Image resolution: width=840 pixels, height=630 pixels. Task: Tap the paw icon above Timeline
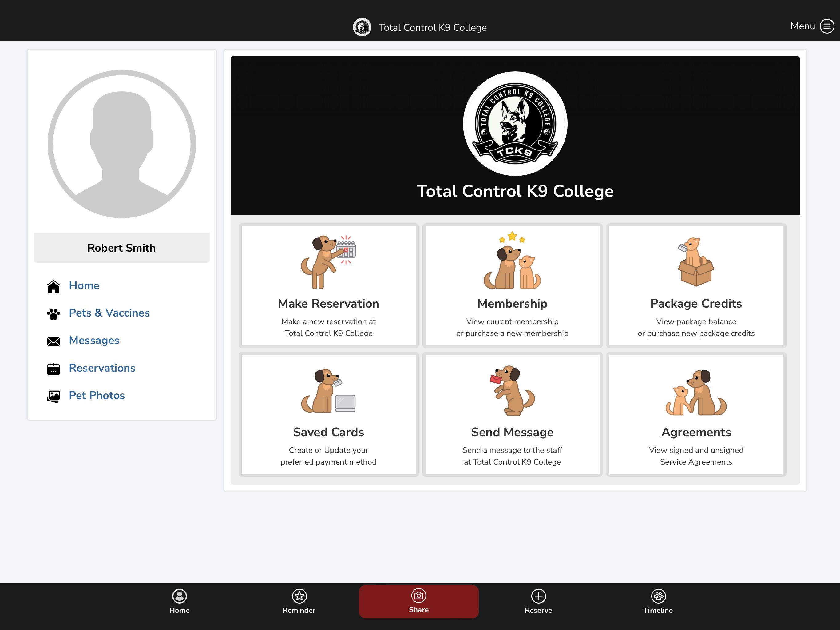[x=658, y=596]
